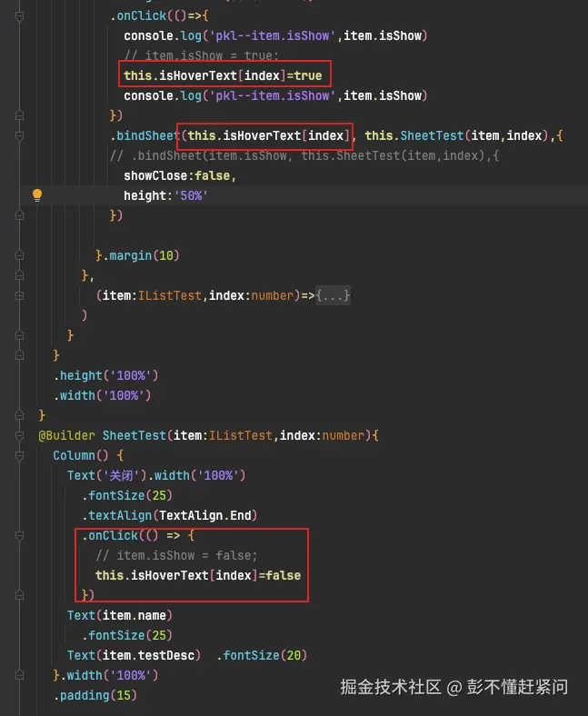
Task: Click the showClose:false, property line
Action: [x=180, y=175]
